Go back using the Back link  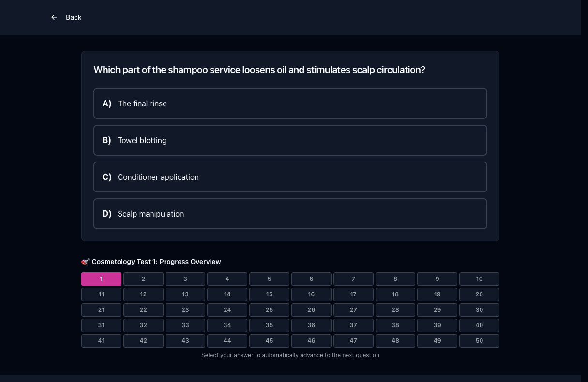pyautogui.click(x=66, y=17)
